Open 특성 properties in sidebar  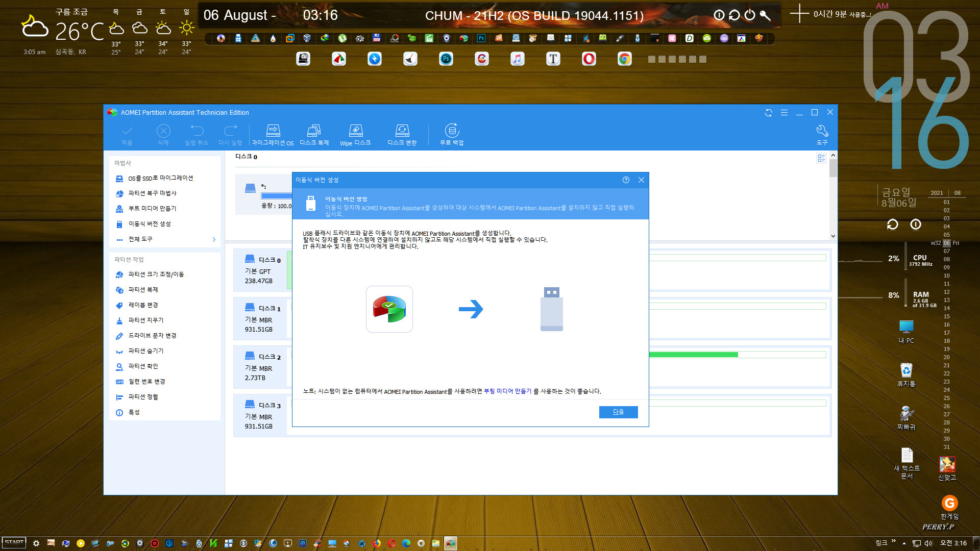(x=134, y=412)
